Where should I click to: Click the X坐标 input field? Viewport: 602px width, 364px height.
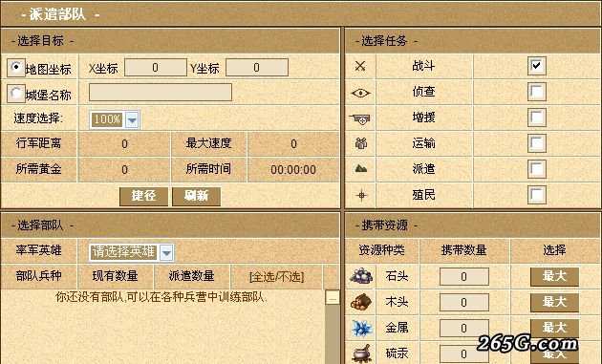tap(156, 68)
